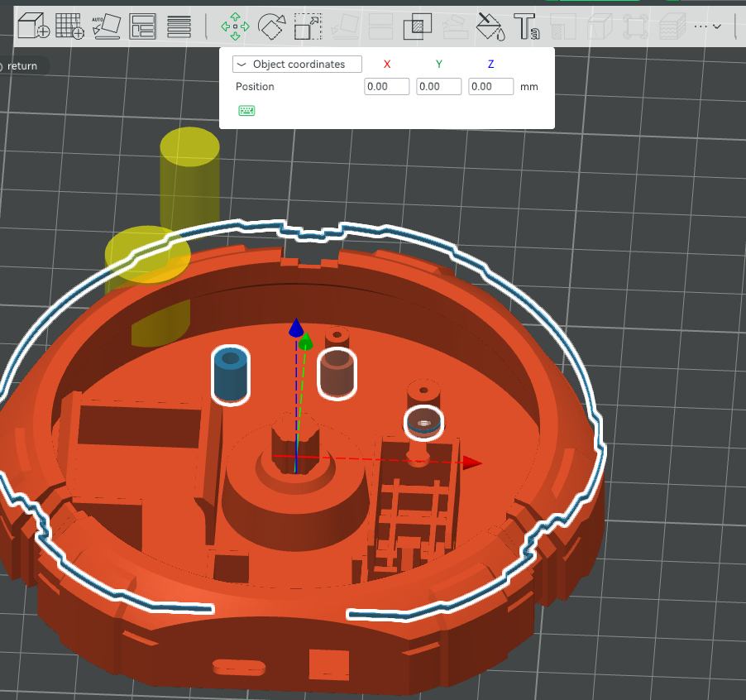Select the Rotate tool

pyautogui.click(x=271, y=26)
